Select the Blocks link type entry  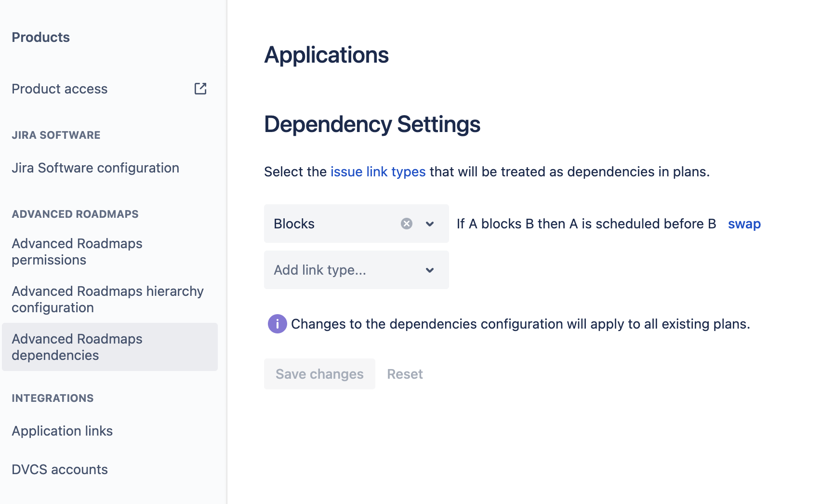294,224
